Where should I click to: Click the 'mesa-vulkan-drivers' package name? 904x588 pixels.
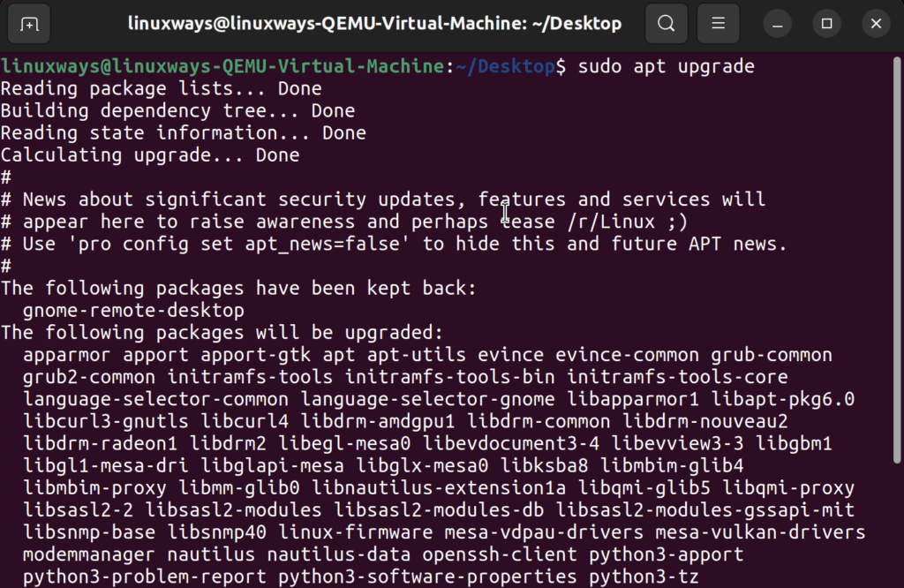(x=760, y=532)
